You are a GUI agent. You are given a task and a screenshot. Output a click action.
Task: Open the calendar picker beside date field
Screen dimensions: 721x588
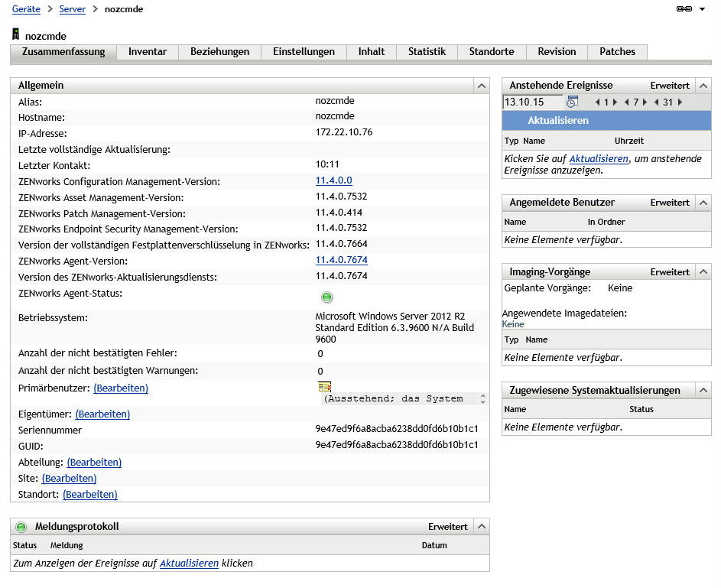click(571, 102)
